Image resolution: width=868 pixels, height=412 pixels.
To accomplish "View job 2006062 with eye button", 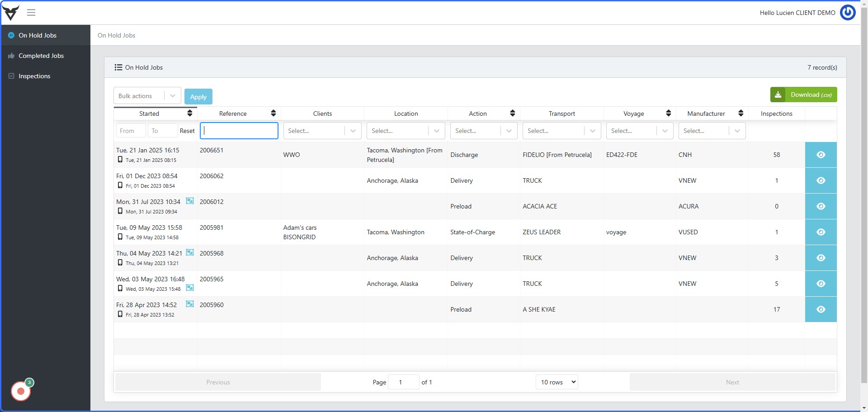I will (x=821, y=180).
